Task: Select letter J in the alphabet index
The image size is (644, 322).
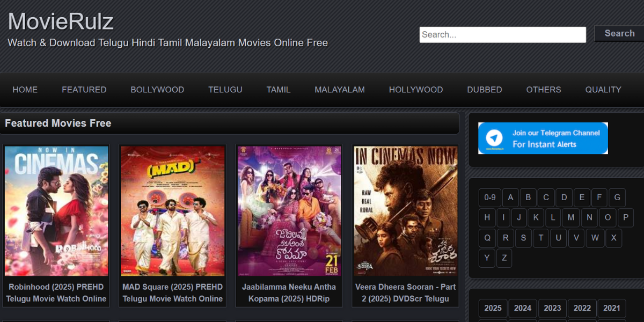Action: 519,218
